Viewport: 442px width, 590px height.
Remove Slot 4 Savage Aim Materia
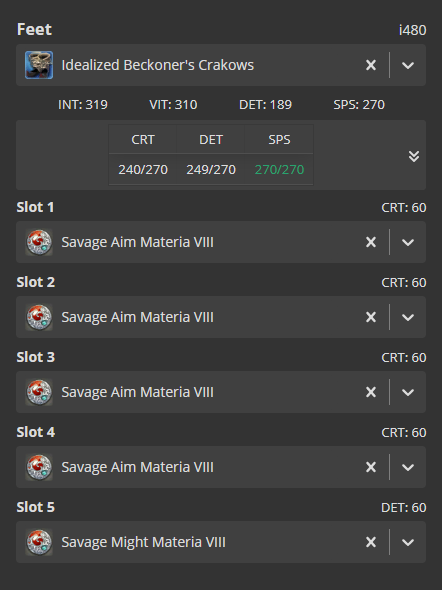pyautogui.click(x=371, y=467)
